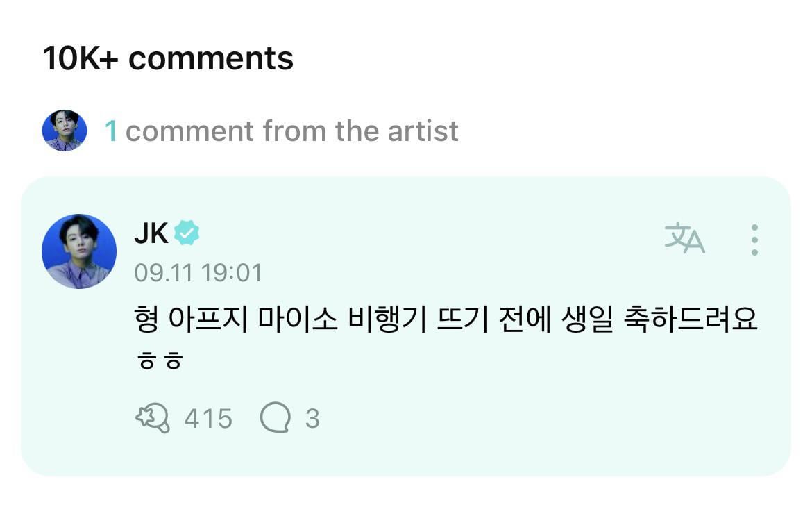Tap the "10K+" number in the header

[x=80, y=58]
